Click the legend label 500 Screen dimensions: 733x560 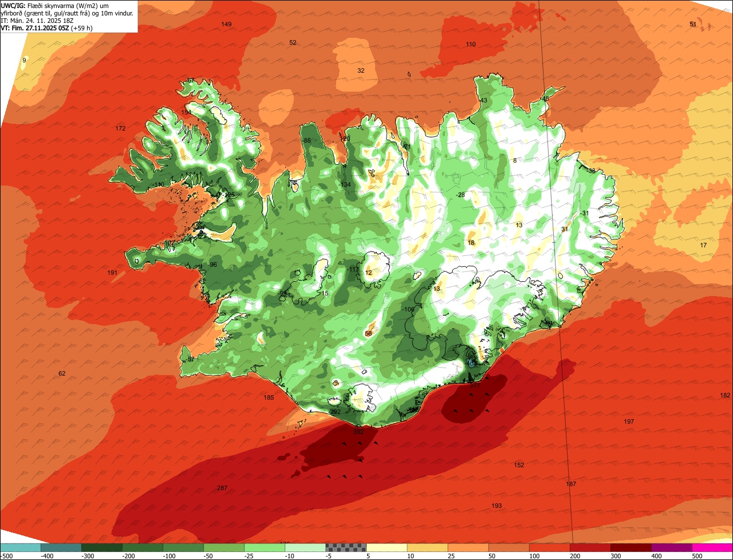697,555
